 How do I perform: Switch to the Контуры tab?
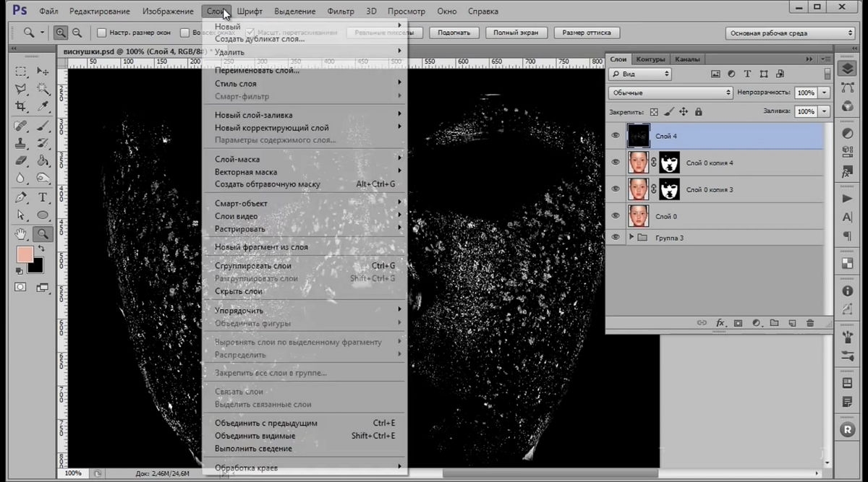pos(650,59)
